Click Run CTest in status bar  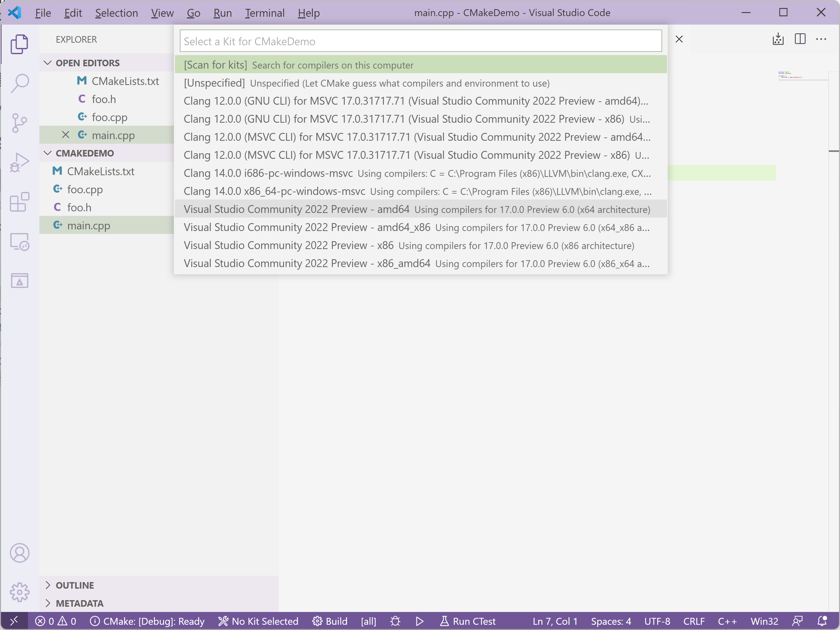(468, 621)
